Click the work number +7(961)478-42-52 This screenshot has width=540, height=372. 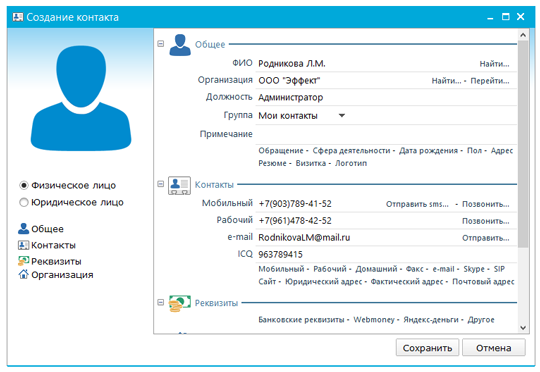(x=295, y=221)
